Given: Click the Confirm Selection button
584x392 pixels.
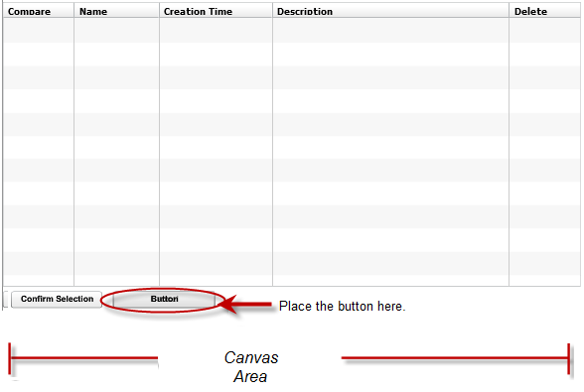Looking at the screenshot, I should coord(57,300).
